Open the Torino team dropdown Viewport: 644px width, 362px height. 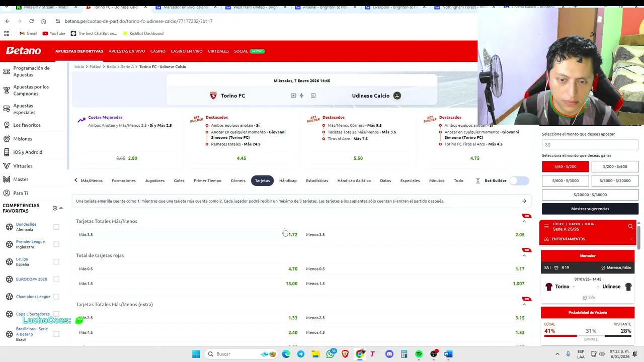573,287
